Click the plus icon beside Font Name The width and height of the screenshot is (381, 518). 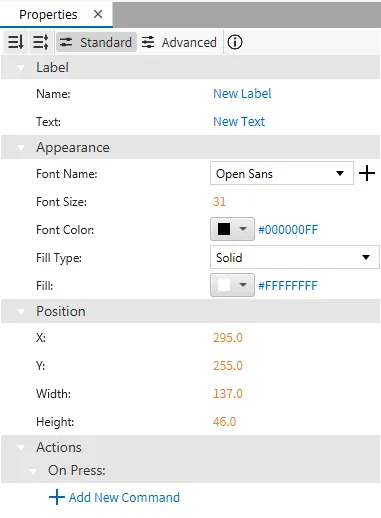point(367,173)
